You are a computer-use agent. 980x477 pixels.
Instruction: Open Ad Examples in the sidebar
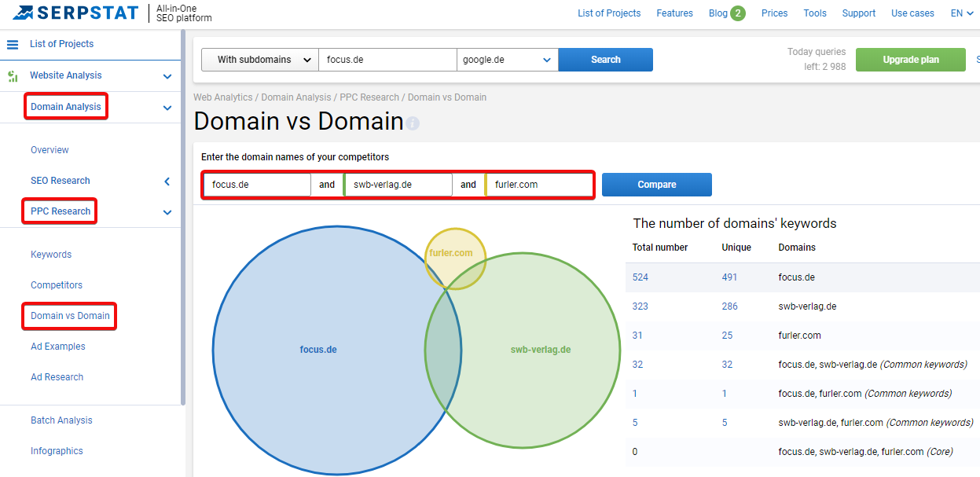tap(58, 347)
